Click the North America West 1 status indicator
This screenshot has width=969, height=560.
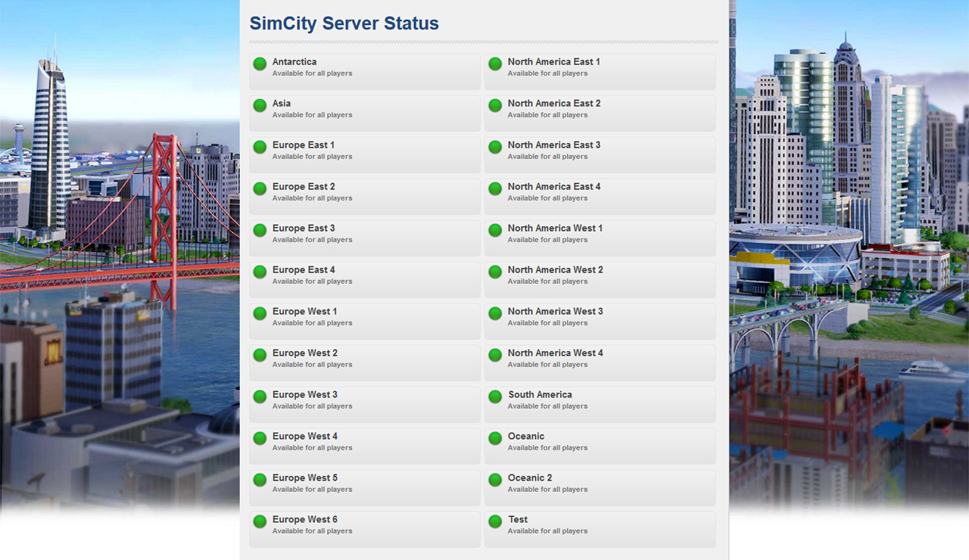click(495, 230)
